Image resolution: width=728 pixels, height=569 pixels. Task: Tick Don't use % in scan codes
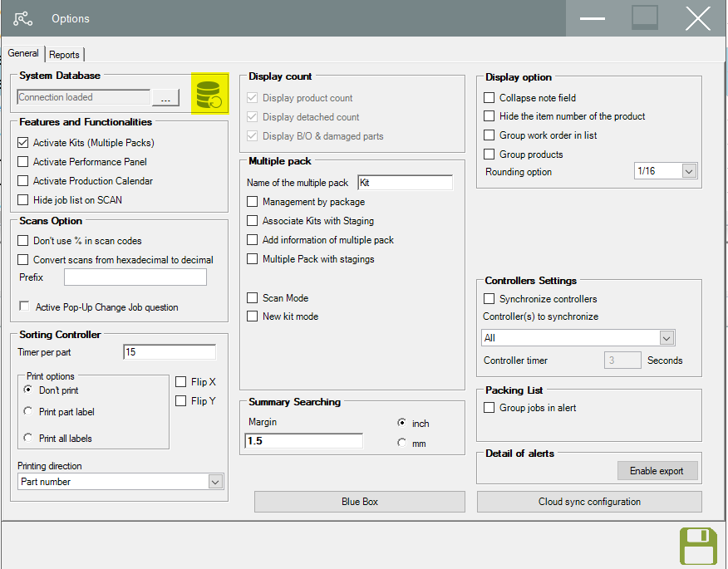click(x=22, y=240)
